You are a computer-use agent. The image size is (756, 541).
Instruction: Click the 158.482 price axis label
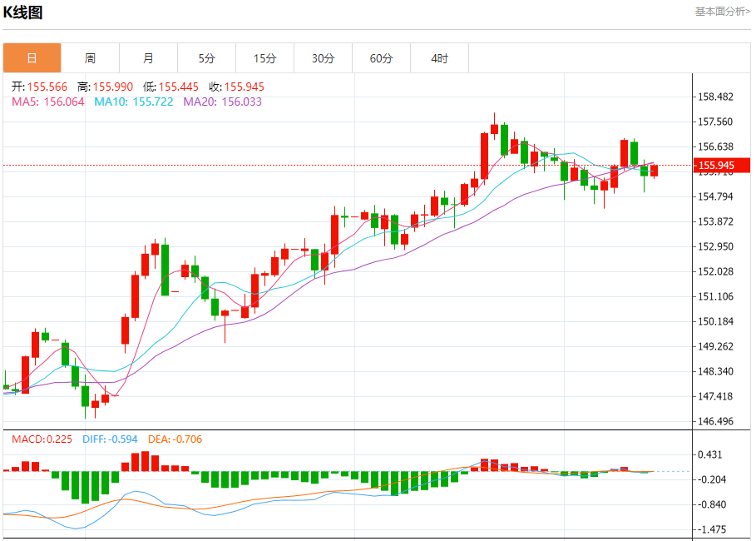coord(716,97)
